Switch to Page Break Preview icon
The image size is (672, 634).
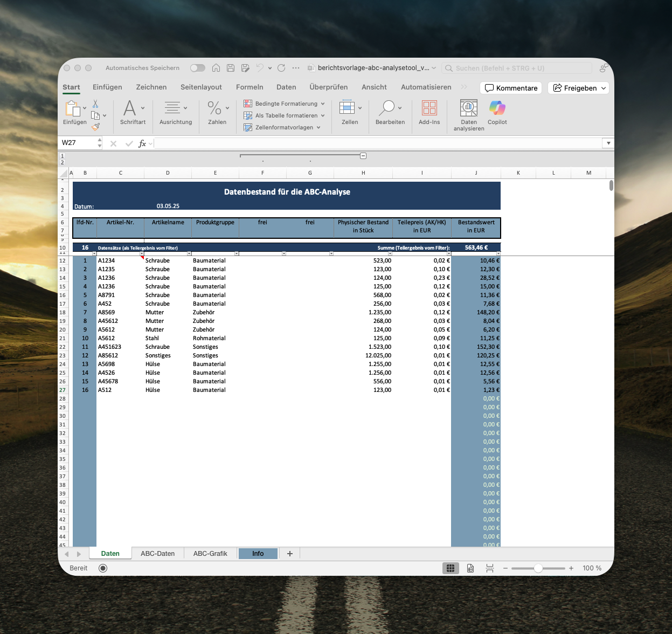(490, 568)
